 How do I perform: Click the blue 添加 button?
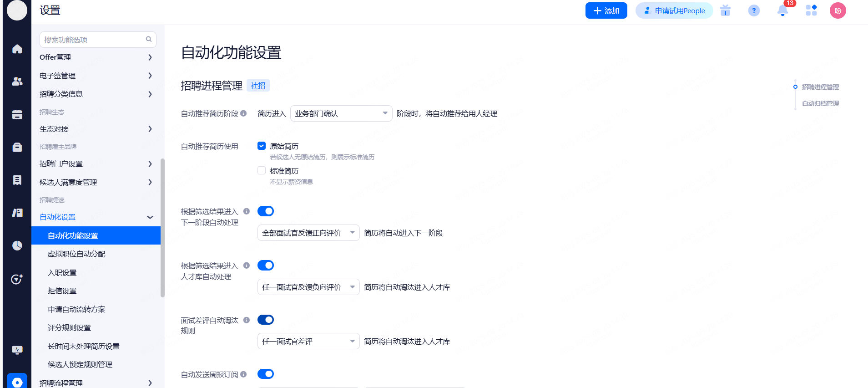coord(606,10)
